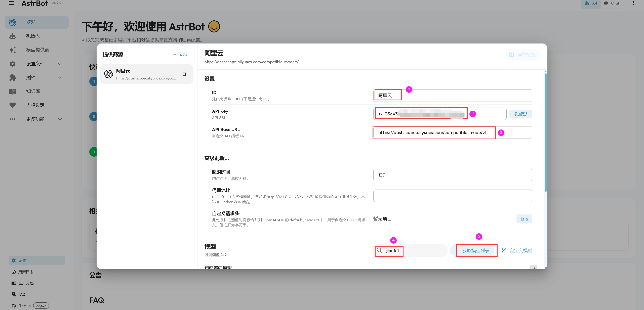Image resolution: width=644 pixels, height=310 pixels.
Task: Click the model search magnifier icon
Action: tap(379, 250)
